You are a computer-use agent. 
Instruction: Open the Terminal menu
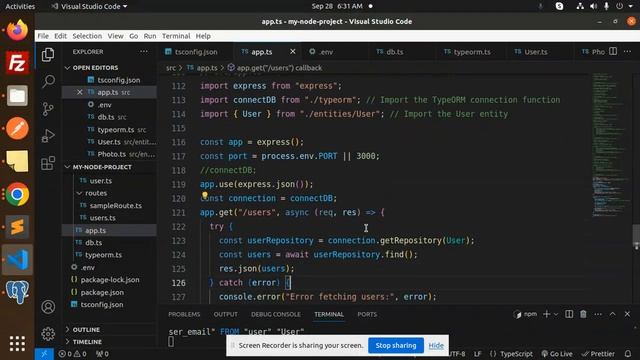coord(176,36)
